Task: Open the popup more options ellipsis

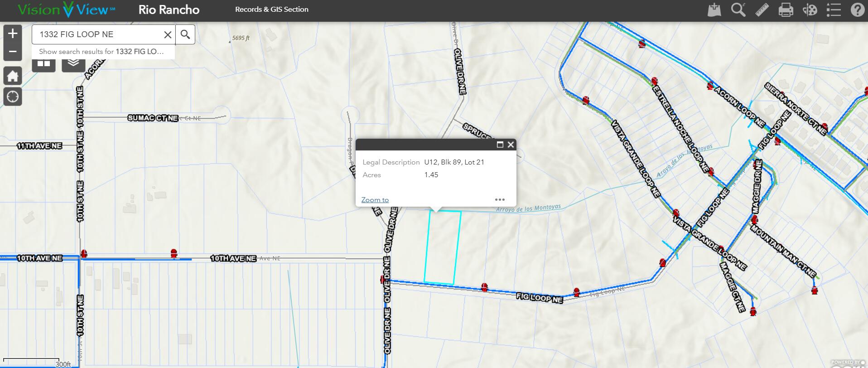Action: 500,199
